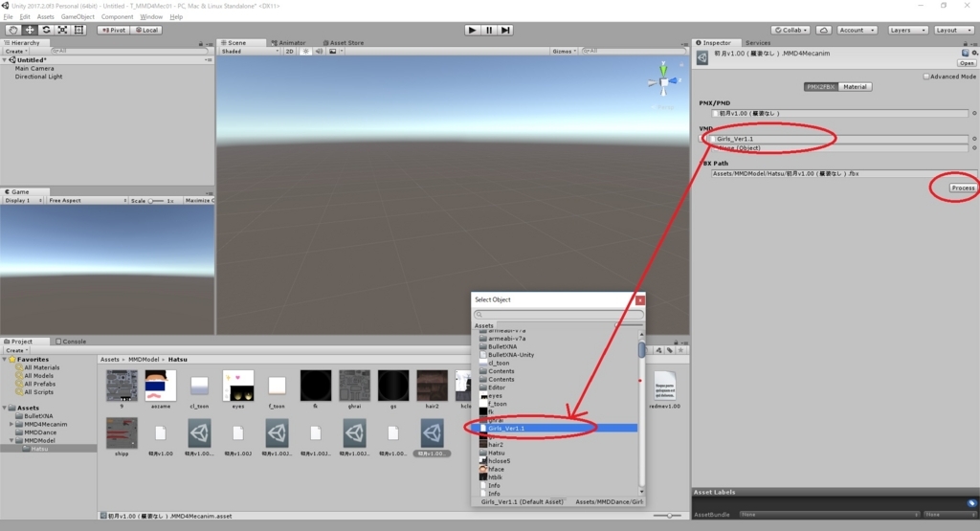Click the Step frame button
980x531 pixels.
pos(505,30)
